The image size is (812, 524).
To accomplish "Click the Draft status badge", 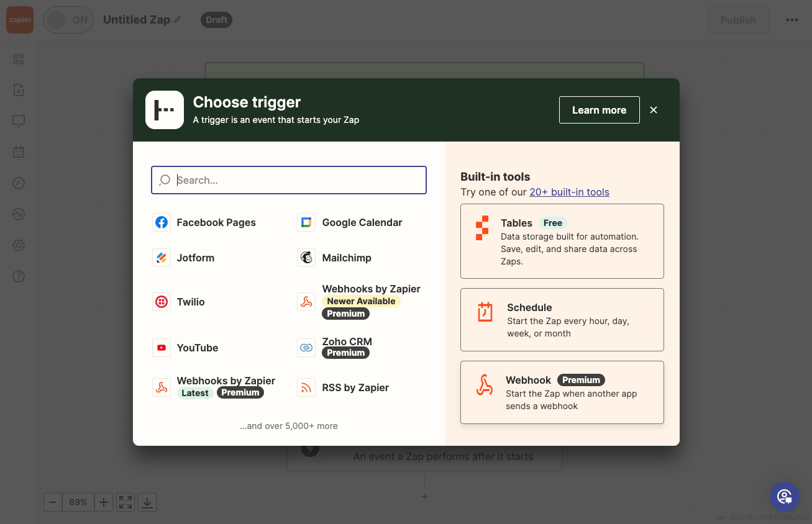I will pyautogui.click(x=216, y=20).
